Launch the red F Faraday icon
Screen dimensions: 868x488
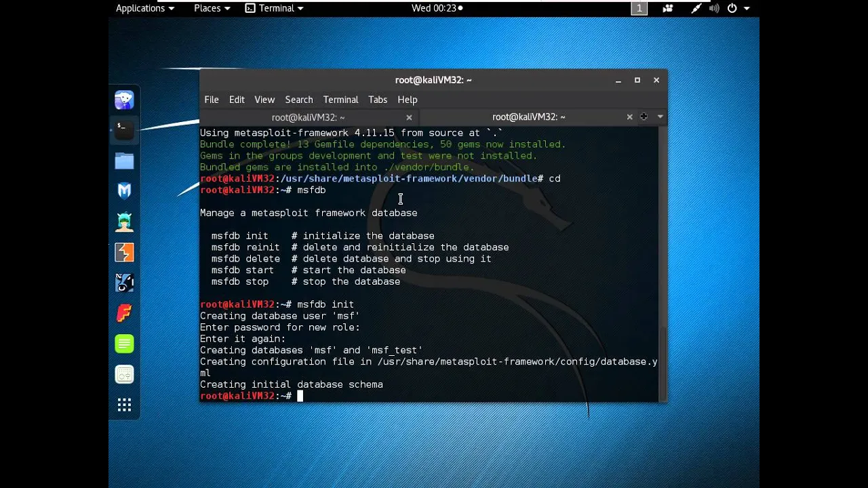[124, 313]
